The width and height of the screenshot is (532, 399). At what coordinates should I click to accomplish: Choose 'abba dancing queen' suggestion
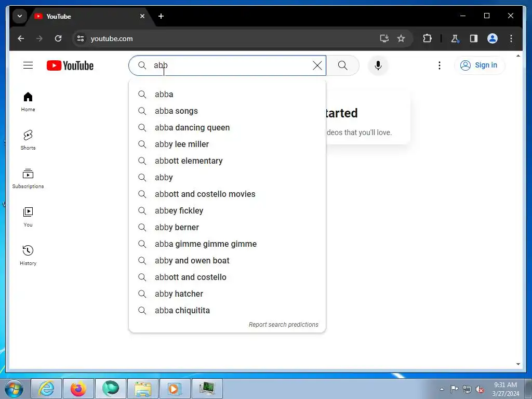228,128
